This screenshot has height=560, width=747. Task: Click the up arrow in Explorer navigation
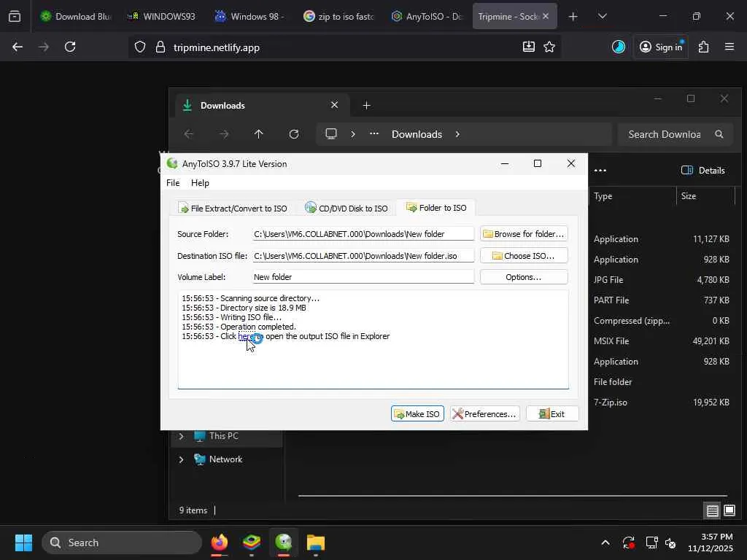tap(259, 134)
